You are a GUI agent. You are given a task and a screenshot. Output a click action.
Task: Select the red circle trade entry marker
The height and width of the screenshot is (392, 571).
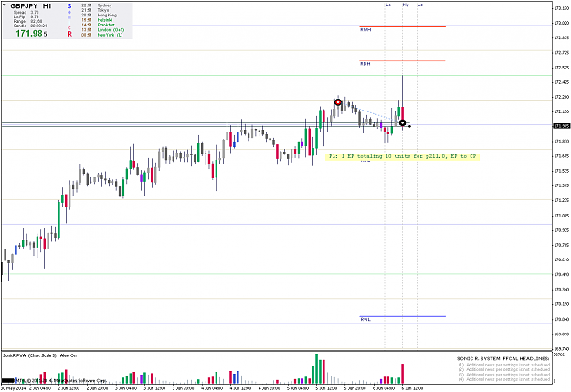(338, 102)
